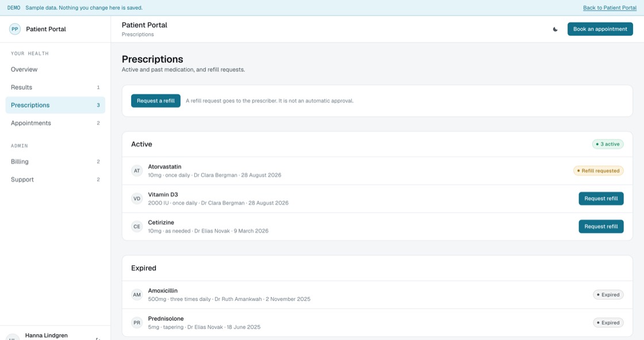
Task: Navigate to Billing in the Admin section
Action: (x=55, y=162)
